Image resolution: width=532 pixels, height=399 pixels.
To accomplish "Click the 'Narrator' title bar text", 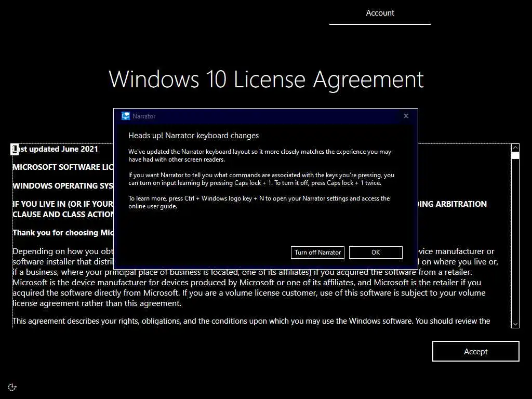I will click(144, 116).
